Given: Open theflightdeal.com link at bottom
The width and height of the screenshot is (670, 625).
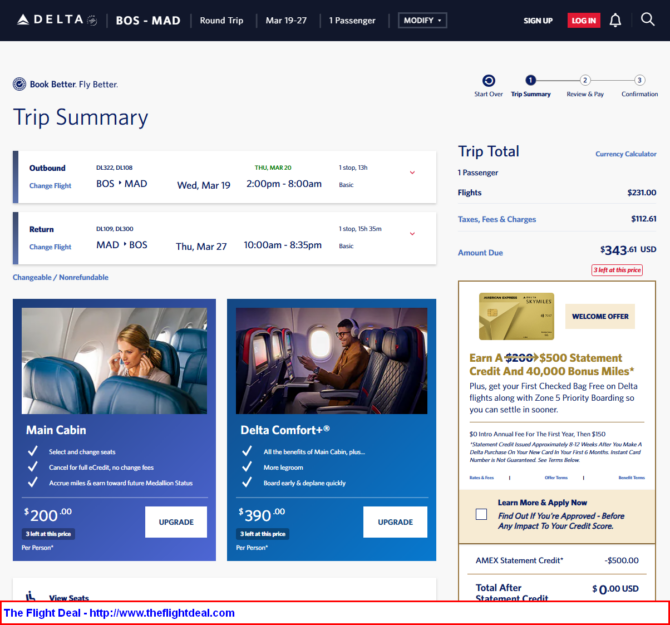Looking at the screenshot, I should (x=162, y=613).
